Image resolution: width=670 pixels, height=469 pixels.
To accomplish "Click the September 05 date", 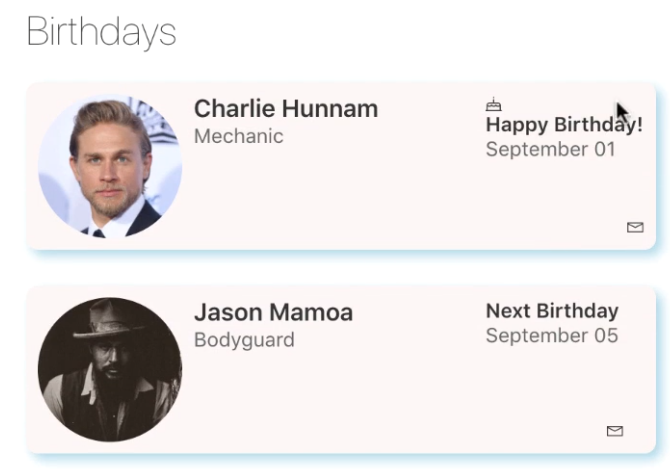I will coord(552,336).
